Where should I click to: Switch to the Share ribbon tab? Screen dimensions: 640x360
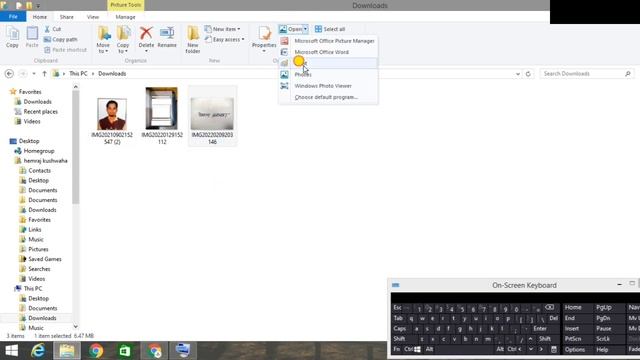67,17
